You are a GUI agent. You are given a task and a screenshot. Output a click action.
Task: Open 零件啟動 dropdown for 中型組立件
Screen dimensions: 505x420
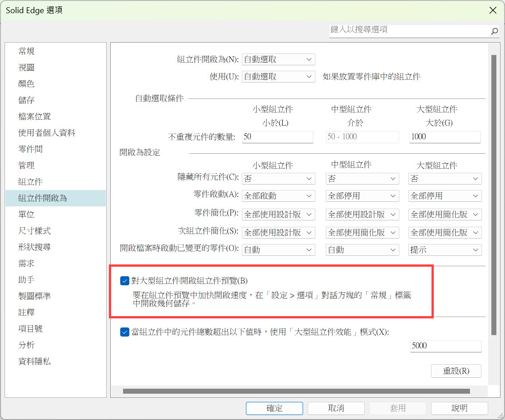363,196
